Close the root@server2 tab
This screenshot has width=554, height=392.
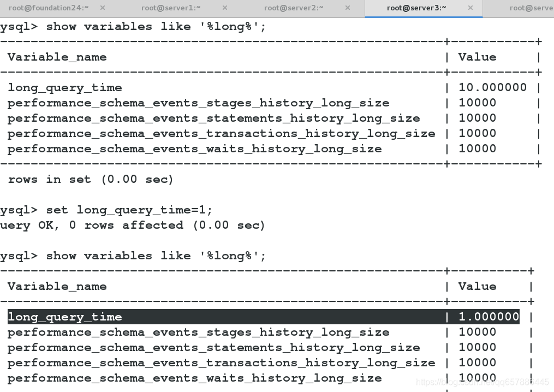point(348,8)
